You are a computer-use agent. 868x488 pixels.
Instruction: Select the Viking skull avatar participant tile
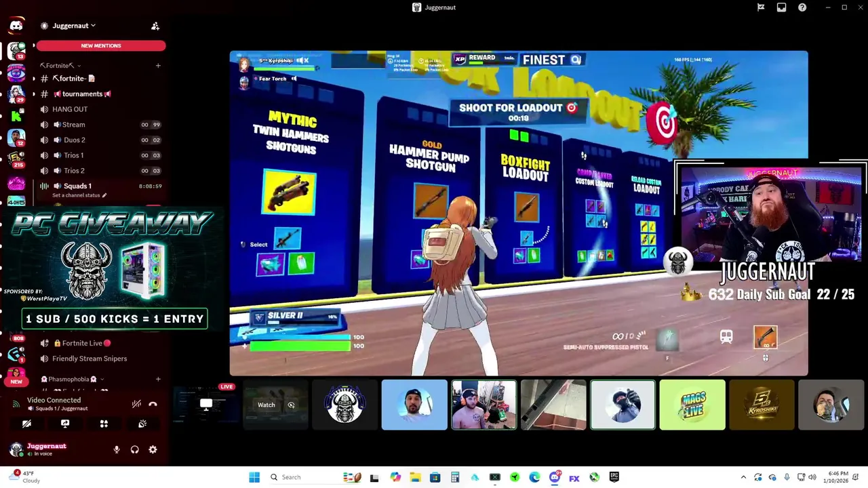click(x=345, y=405)
